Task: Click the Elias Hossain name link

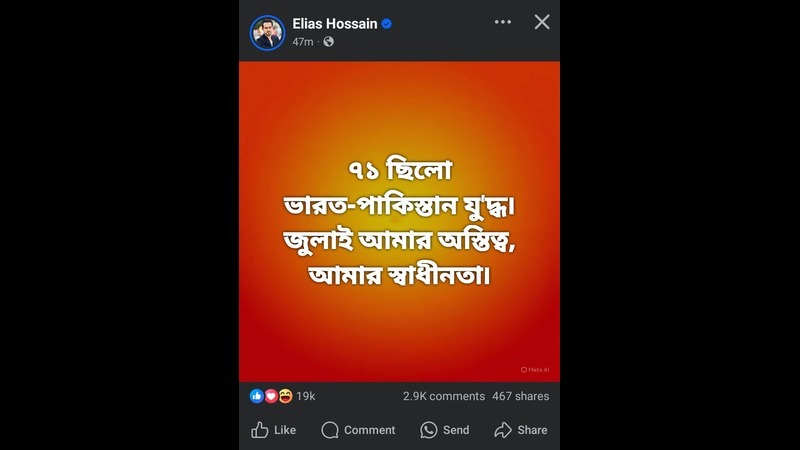Action: click(x=335, y=23)
